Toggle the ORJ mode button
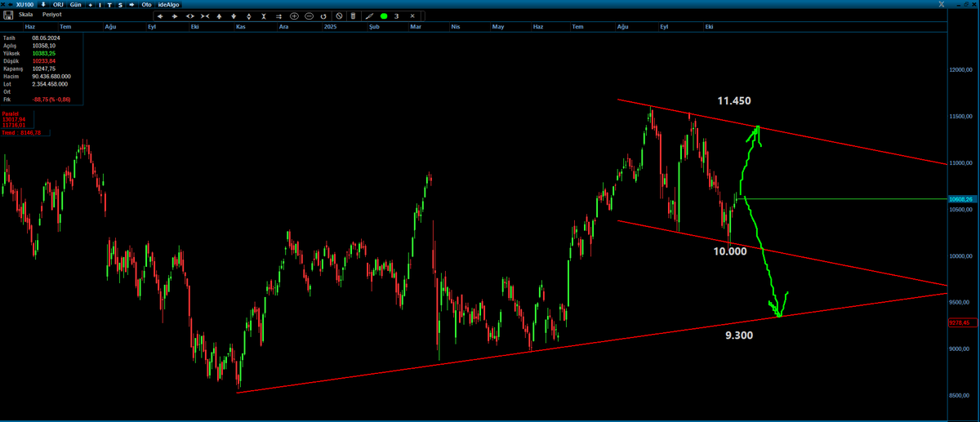980x422 pixels. click(x=58, y=4)
